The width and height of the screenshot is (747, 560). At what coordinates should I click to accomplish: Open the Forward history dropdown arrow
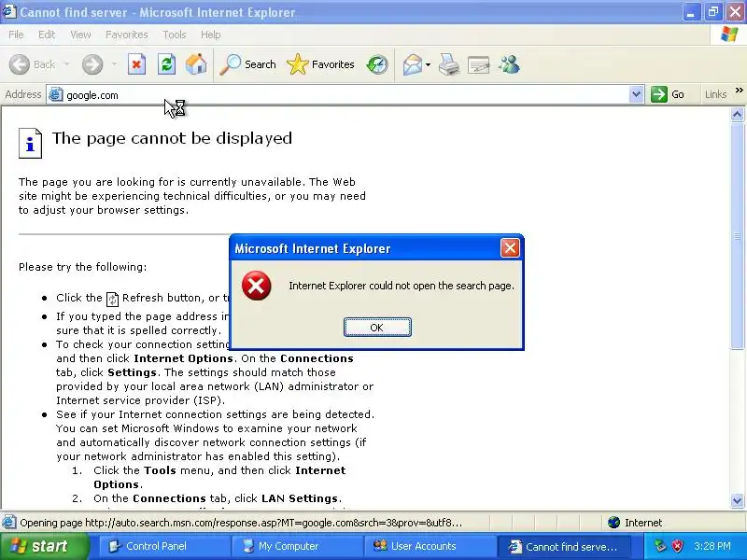[114, 64]
